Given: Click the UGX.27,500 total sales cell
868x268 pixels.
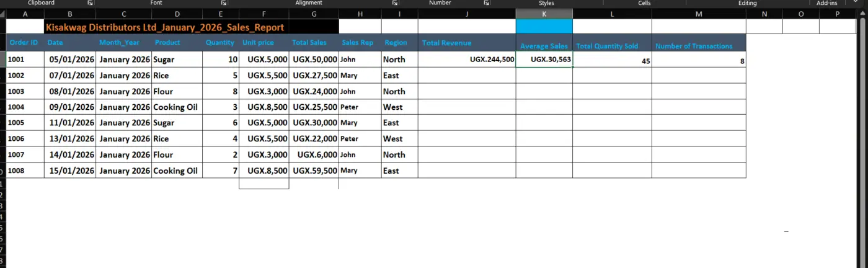Looking at the screenshot, I should 314,75.
